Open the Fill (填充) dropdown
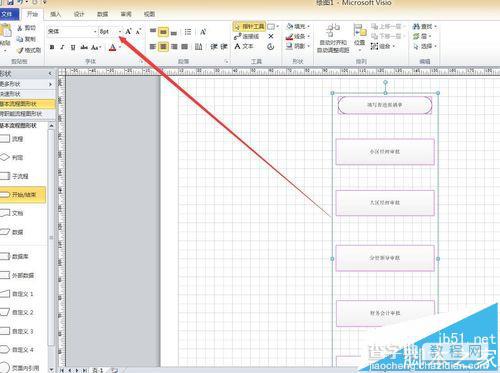 298,26
